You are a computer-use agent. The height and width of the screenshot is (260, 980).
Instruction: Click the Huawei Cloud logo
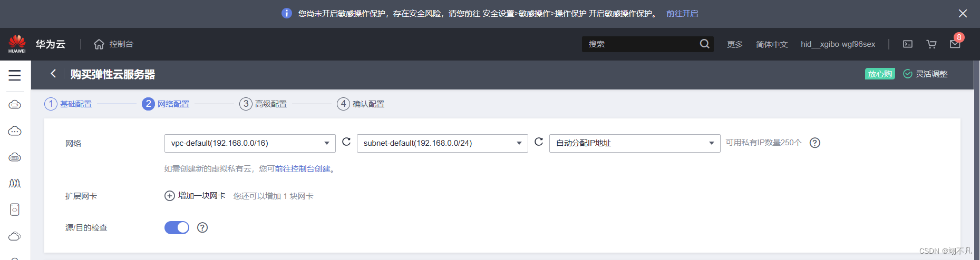pos(17,44)
